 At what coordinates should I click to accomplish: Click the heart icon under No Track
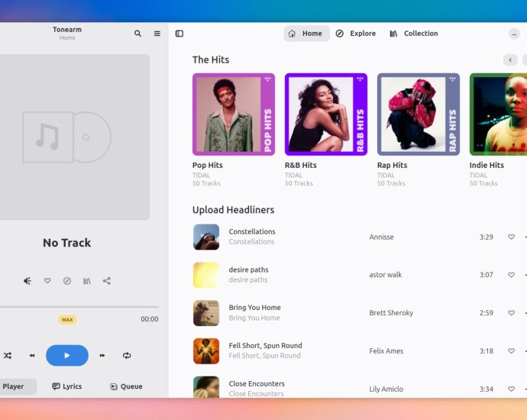tap(47, 281)
